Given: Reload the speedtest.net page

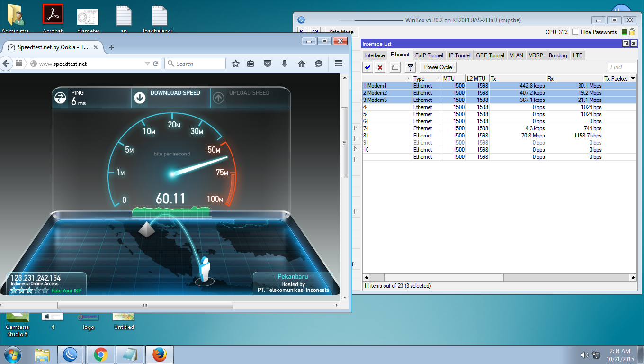Looking at the screenshot, I should click(156, 64).
